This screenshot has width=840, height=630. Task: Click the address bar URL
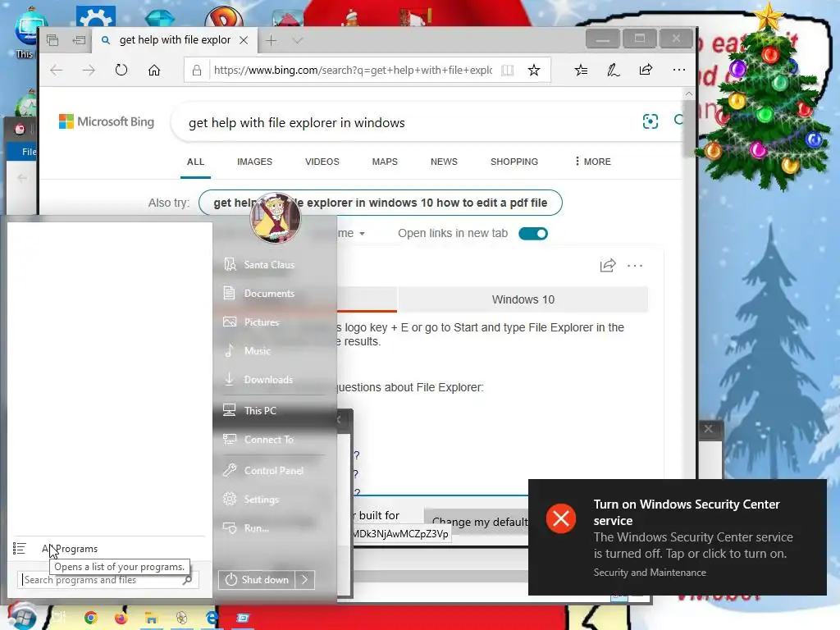[353, 71]
